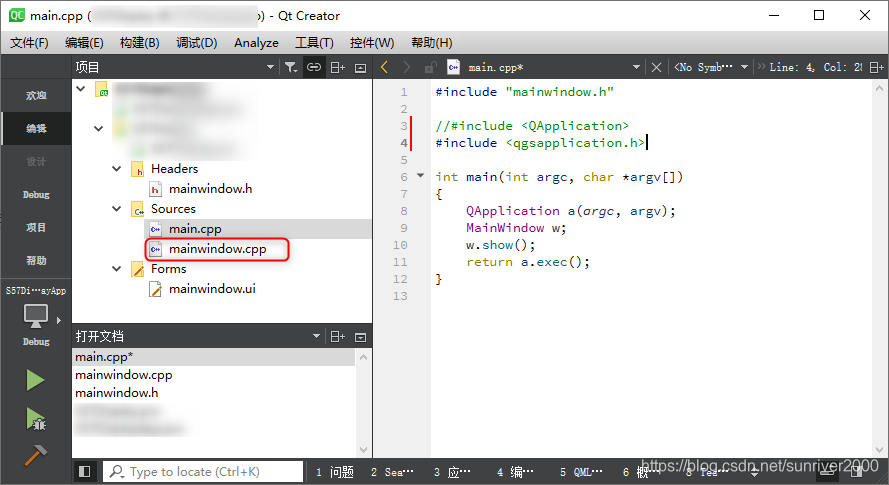Screen dimensions: 889x485
Task: Open the 构建(B) menu
Action: coord(139,43)
